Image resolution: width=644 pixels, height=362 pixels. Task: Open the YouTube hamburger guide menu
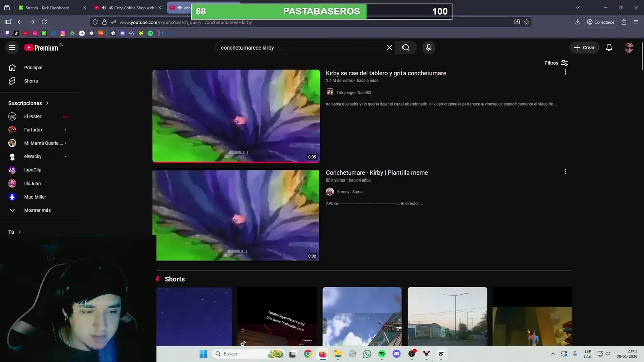[12, 48]
